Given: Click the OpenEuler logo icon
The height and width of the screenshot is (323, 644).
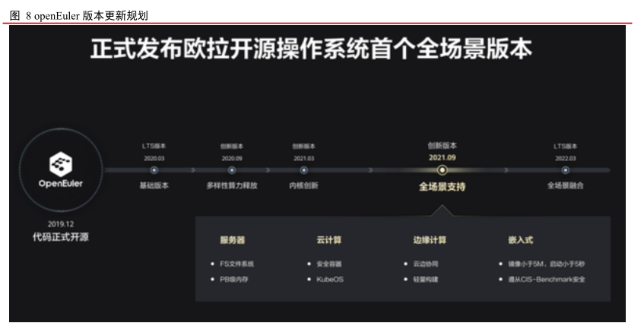Looking at the screenshot, I should pos(59,163).
